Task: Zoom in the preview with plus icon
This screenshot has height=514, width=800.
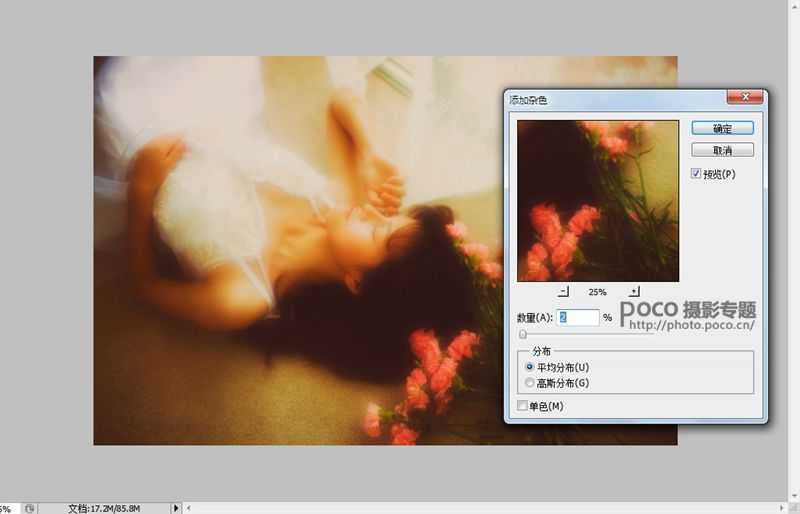Action: pos(634,292)
